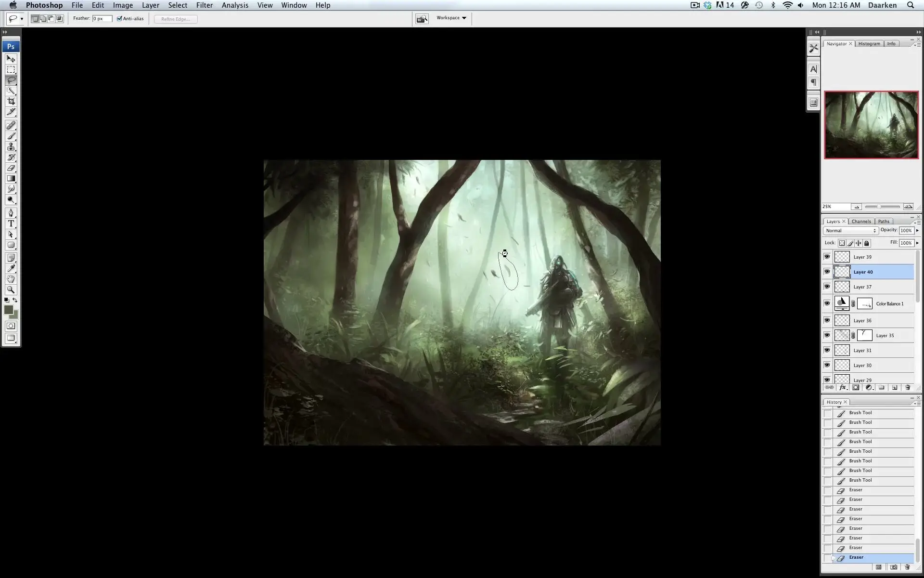Toggle Quick Mask mode
The image size is (924, 578).
(11, 326)
